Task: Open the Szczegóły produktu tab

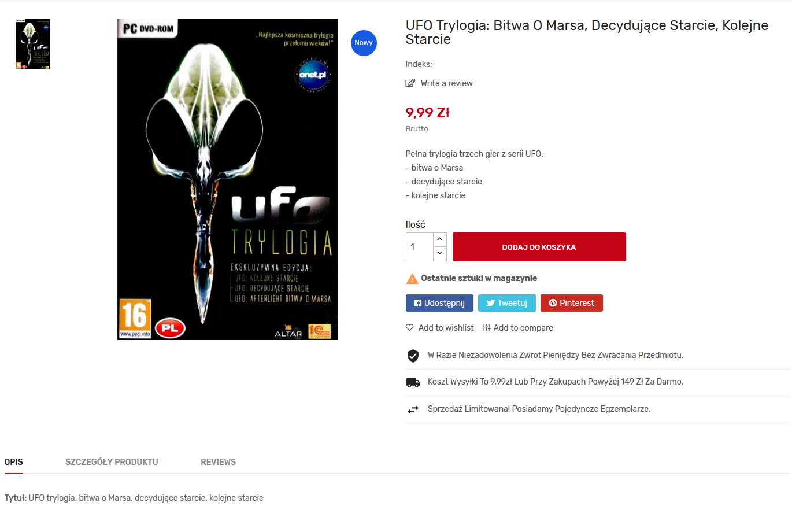Action: 112,462
